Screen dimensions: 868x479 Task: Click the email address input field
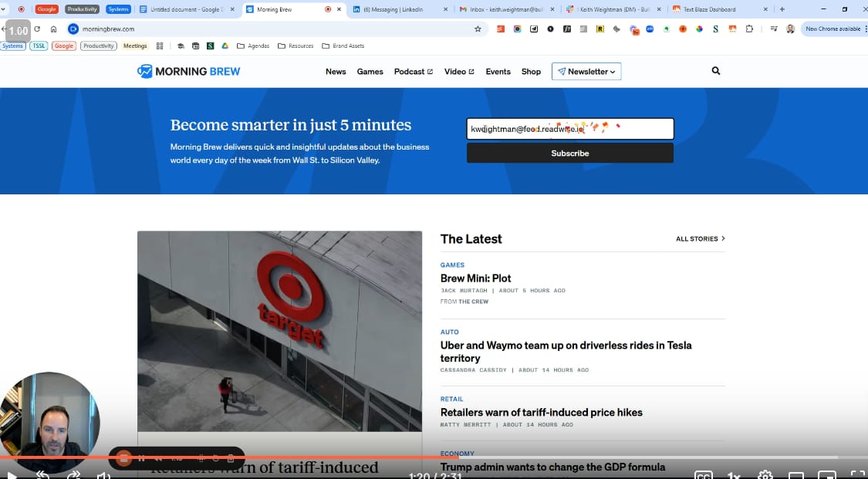pyautogui.click(x=569, y=129)
